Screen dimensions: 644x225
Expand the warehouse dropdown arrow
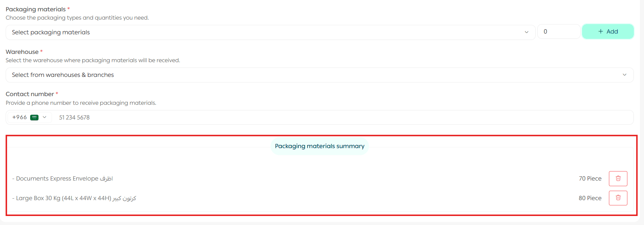click(x=624, y=75)
